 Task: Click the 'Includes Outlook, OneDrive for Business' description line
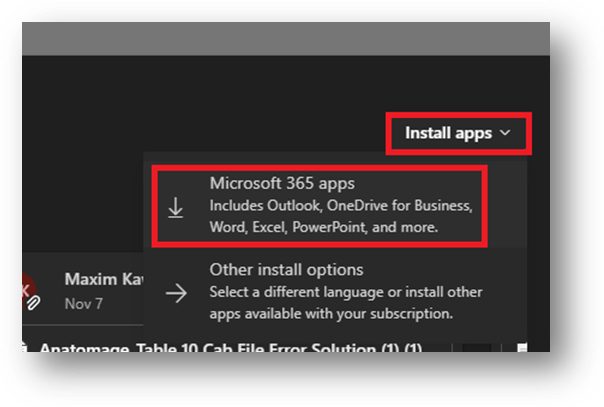(x=340, y=206)
